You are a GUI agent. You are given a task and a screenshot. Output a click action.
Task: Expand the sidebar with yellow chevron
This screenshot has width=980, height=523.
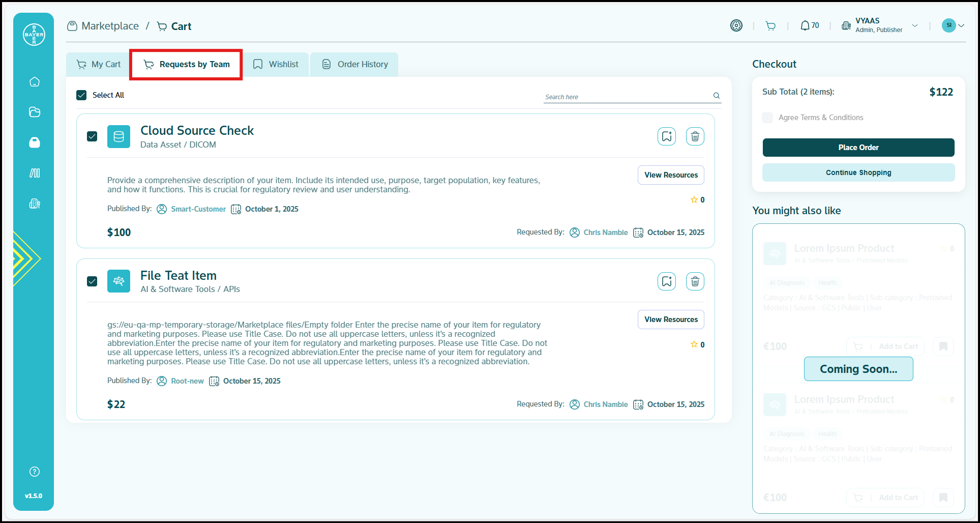point(25,258)
